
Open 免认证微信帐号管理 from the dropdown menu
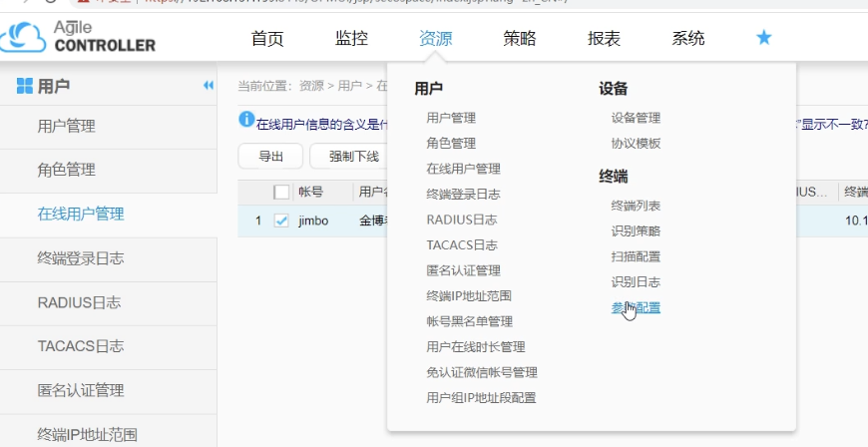click(x=482, y=372)
